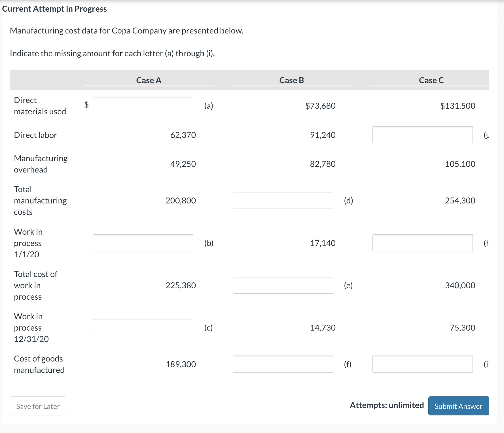Click the Case A direct materials used input field

(x=143, y=106)
